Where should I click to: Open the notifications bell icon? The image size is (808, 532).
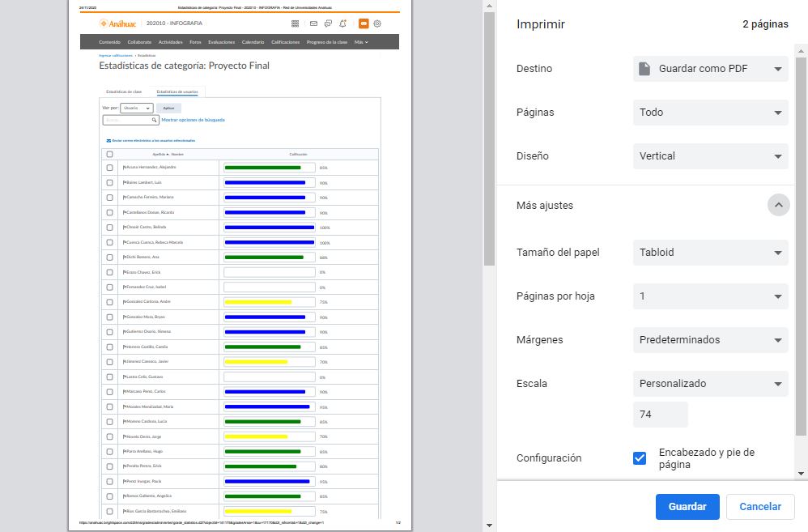[x=343, y=23]
